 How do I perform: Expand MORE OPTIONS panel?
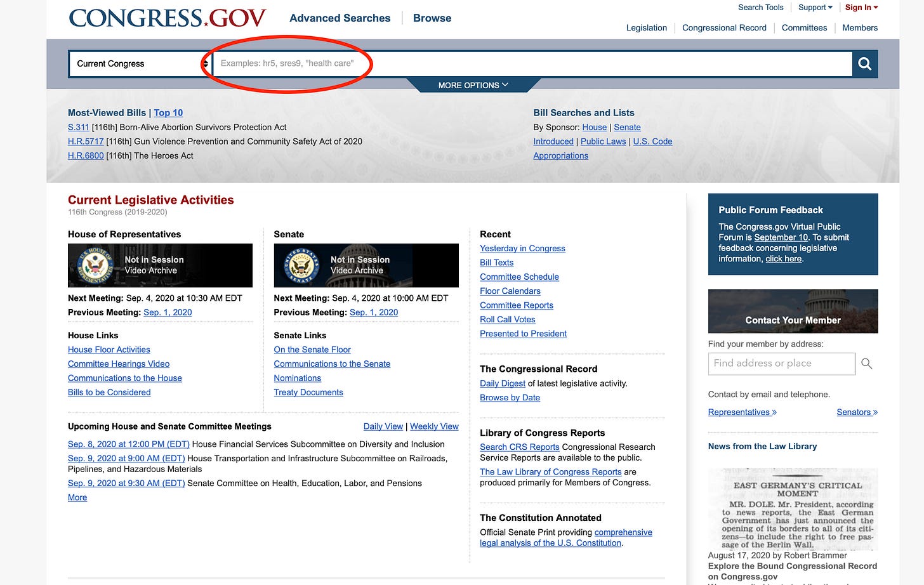[x=473, y=85]
